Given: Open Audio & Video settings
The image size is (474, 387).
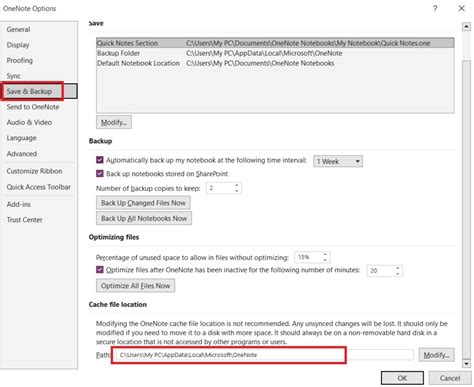Looking at the screenshot, I should [x=29, y=122].
